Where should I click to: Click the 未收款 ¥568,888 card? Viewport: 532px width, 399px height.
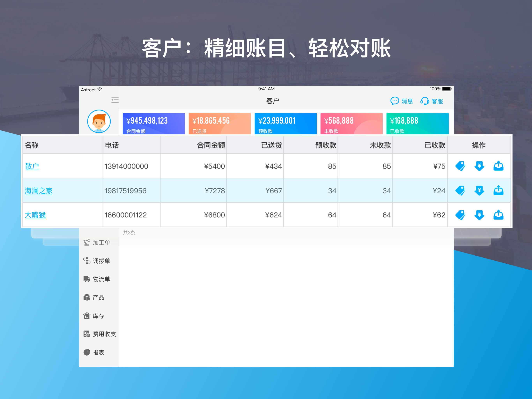pos(351,124)
